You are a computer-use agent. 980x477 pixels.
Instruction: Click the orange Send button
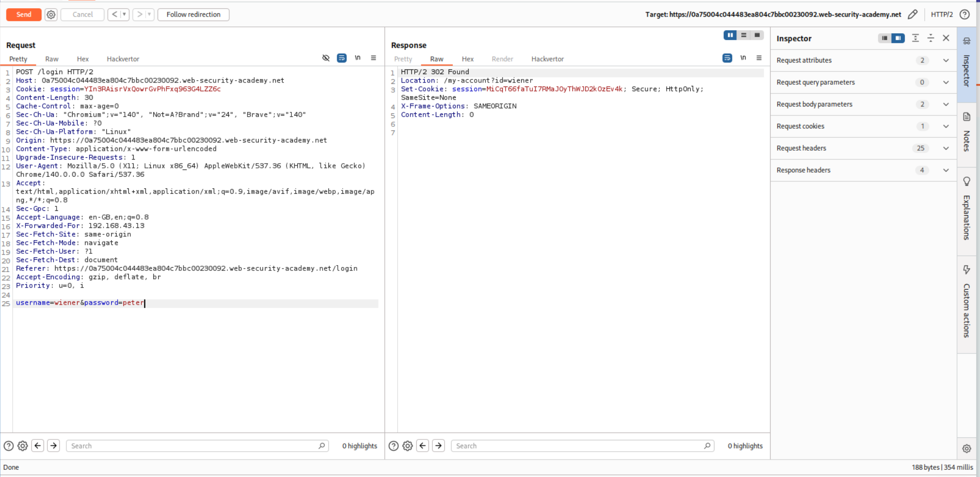pyautogui.click(x=23, y=15)
